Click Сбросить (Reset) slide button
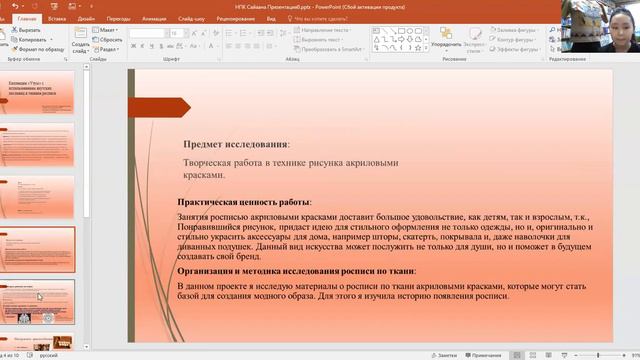This screenshot has width=640, height=360. [x=107, y=40]
